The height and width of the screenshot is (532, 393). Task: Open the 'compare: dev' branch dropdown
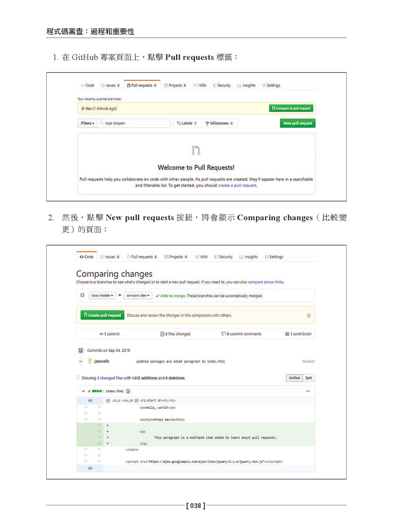[138, 295]
